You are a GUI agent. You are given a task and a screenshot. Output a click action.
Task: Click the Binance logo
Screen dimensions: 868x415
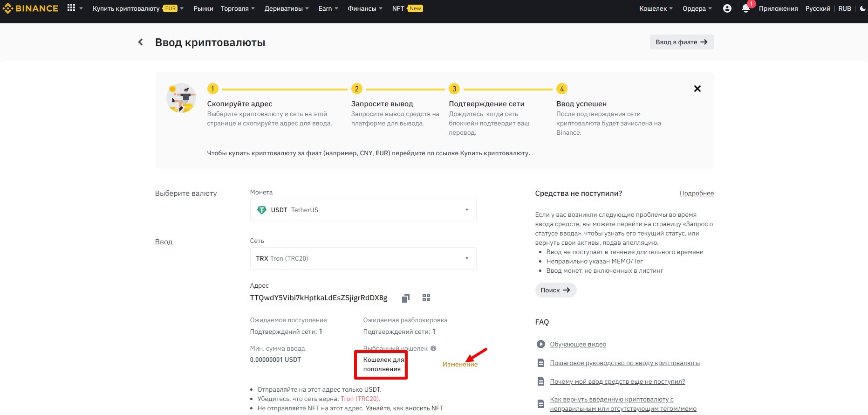coord(31,8)
